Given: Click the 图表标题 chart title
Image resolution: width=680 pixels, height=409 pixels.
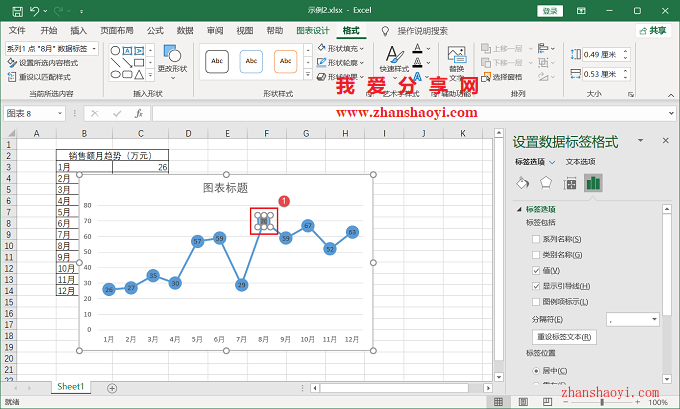Looking at the screenshot, I should [226, 188].
